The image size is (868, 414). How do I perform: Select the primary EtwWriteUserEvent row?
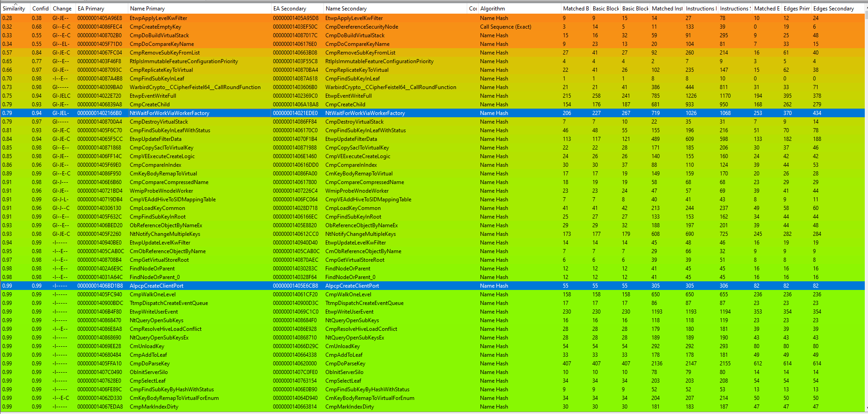[154, 312]
